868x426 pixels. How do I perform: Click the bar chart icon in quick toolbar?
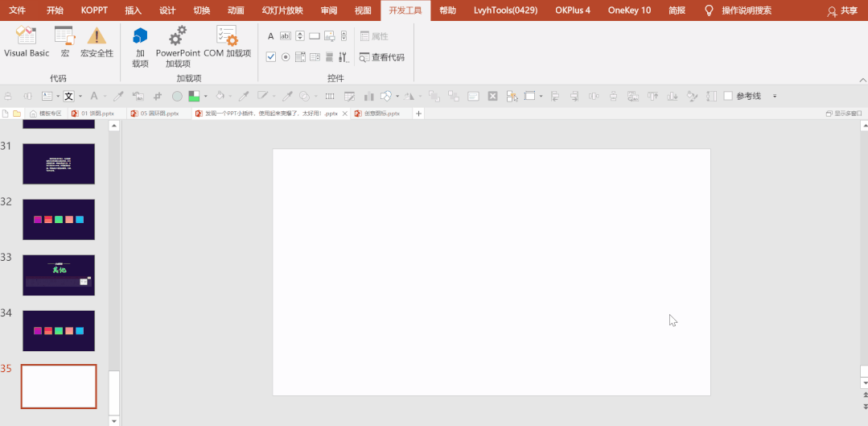[368, 97]
